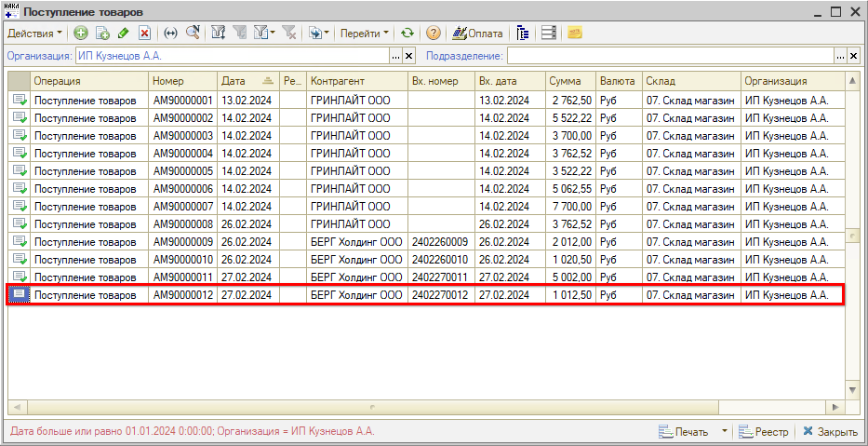The image size is (868, 446).
Task: Click the Склад column header
Action: 691,81
